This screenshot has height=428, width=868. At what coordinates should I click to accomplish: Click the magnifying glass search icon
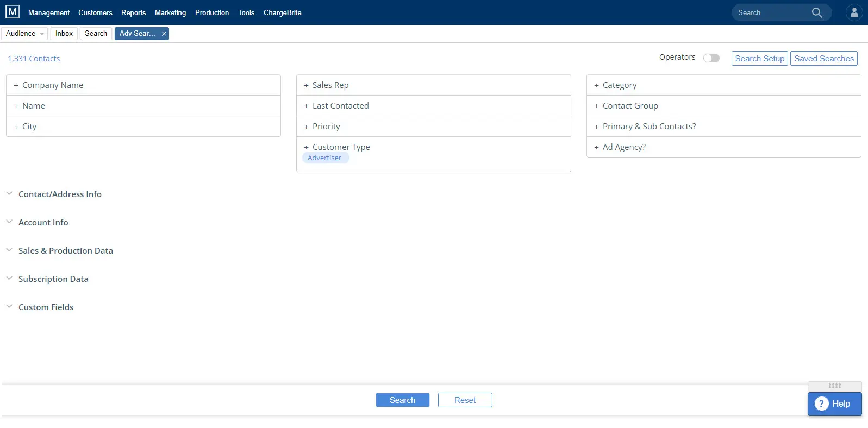pos(816,12)
